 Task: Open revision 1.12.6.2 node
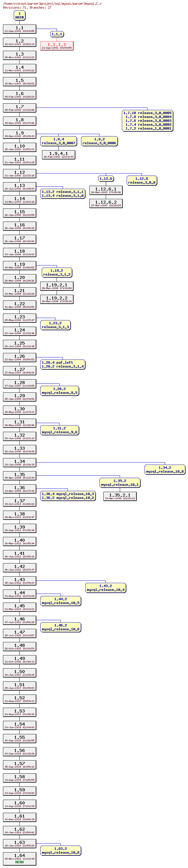(x=106, y=204)
